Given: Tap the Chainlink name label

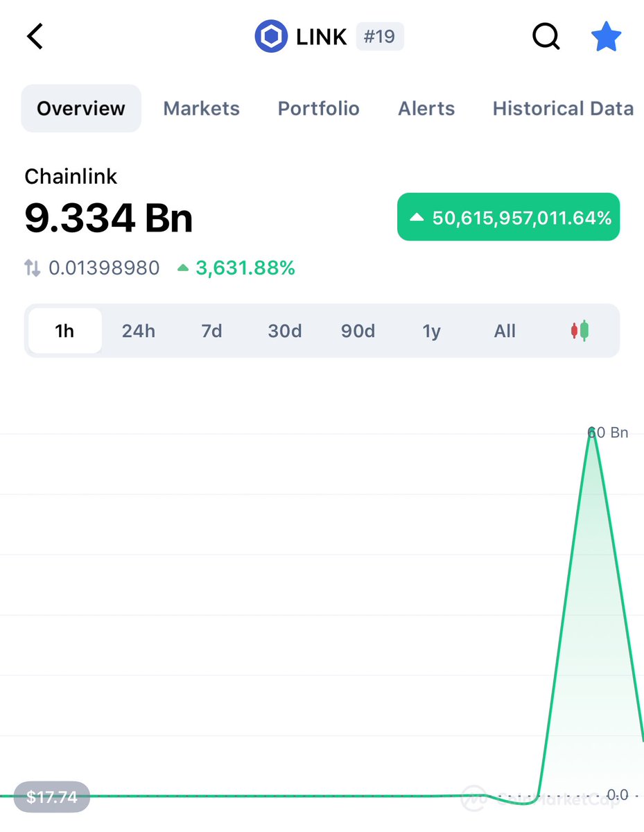Looking at the screenshot, I should coord(71,176).
